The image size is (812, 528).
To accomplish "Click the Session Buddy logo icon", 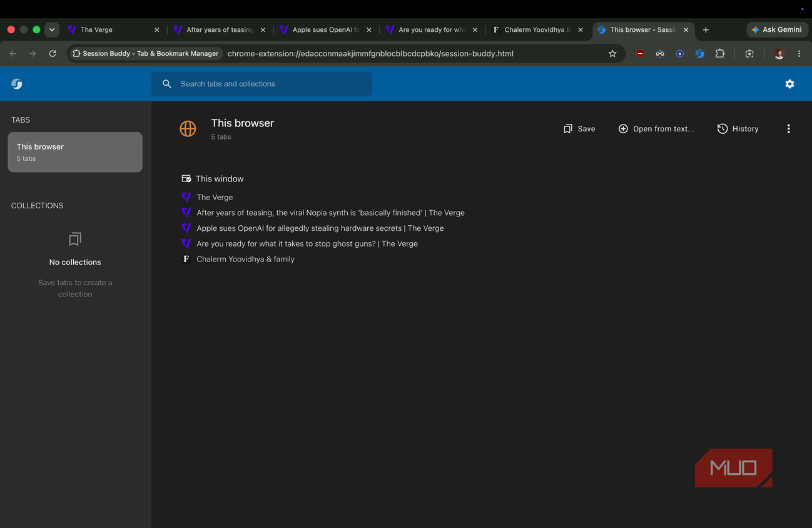I will point(17,84).
